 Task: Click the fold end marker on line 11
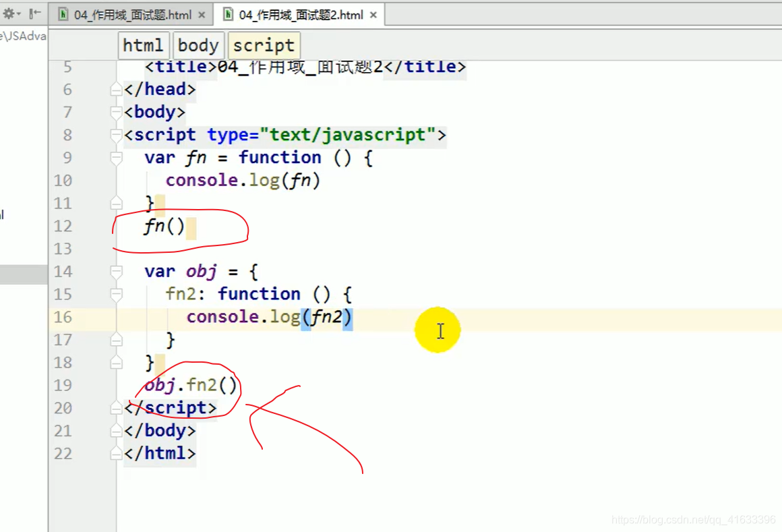(116, 203)
